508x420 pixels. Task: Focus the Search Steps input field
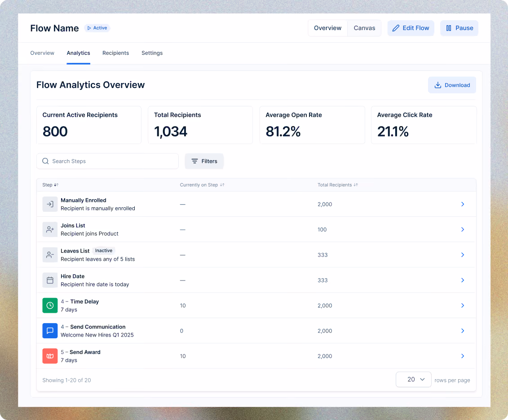click(107, 161)
